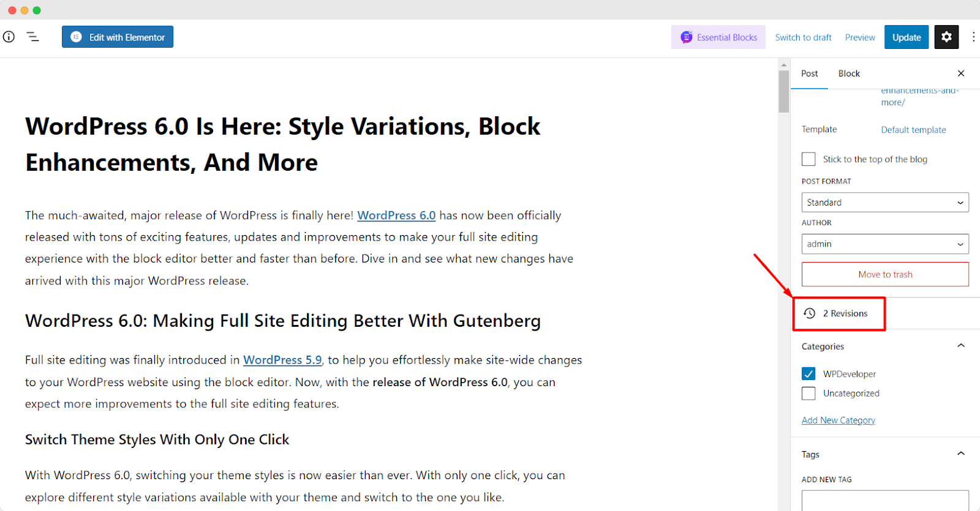The height and width of the screenshot is (511, 980).
Task: Open editor details with the information icon
Action: [9, 37]
